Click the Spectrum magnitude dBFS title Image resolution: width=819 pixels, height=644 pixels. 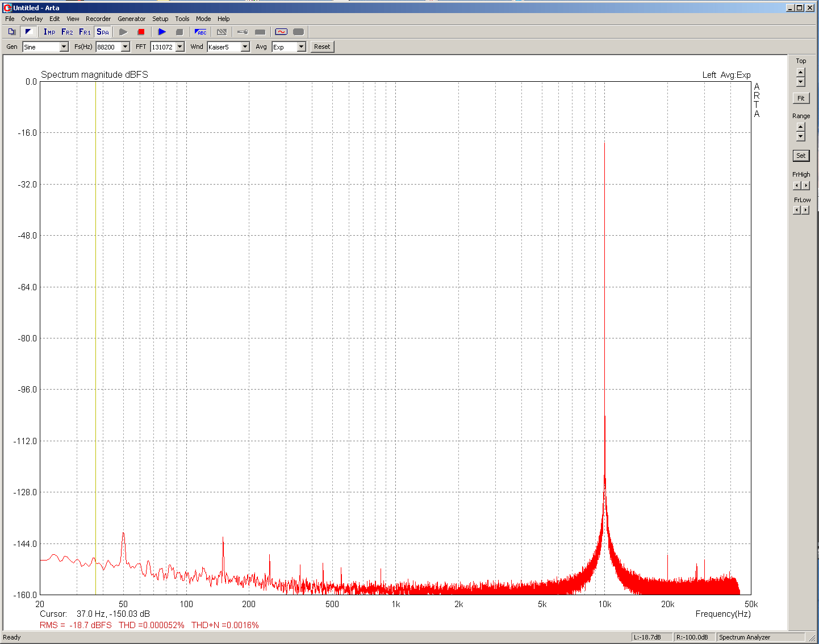(x=94, y=74)
